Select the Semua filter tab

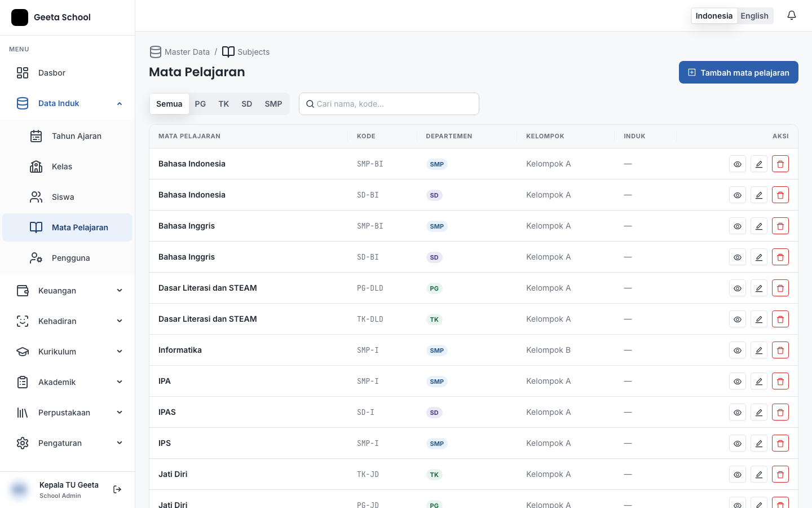pos(169,104)
